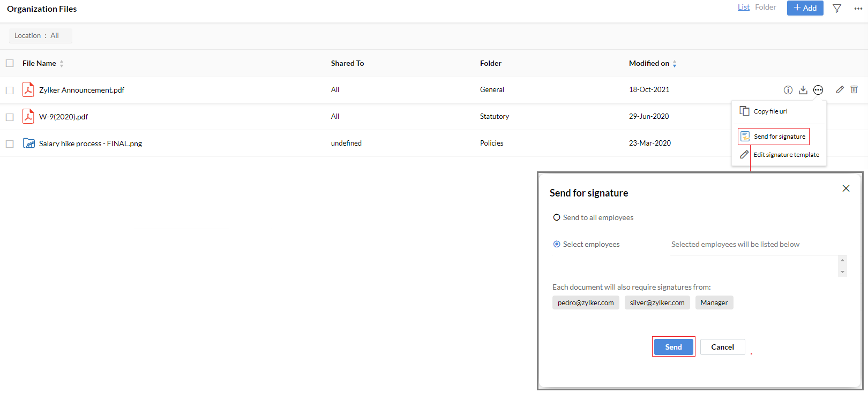Click the Organization Files page title

click(42, 9)
